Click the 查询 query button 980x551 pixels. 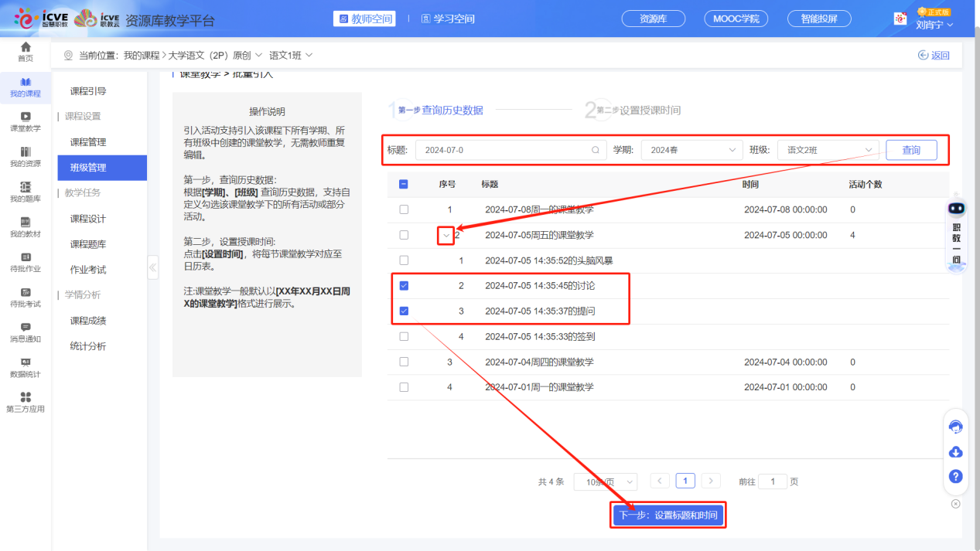tap(911, 149)
